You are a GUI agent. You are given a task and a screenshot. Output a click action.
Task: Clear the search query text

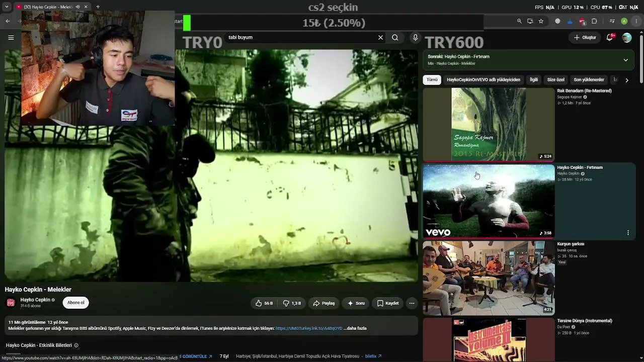380,37
